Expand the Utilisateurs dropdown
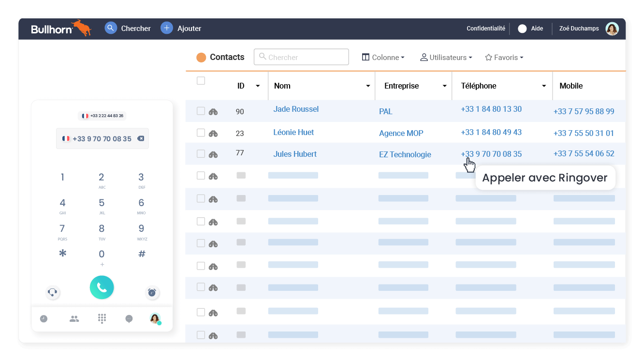 pos(445,57)
